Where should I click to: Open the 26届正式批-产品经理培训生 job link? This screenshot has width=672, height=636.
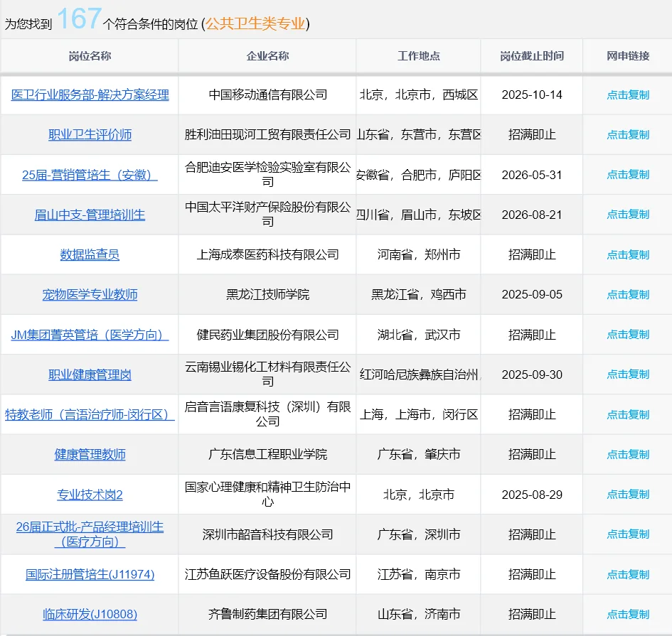[x=90, y=534]
